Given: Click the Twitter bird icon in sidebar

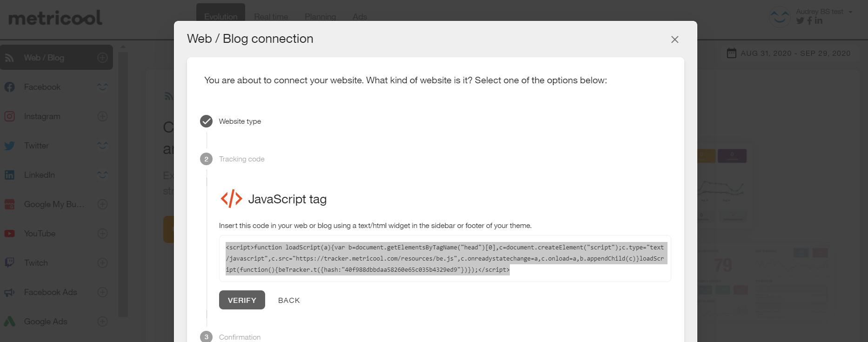Looking at the screenshot, I should 10,146.
